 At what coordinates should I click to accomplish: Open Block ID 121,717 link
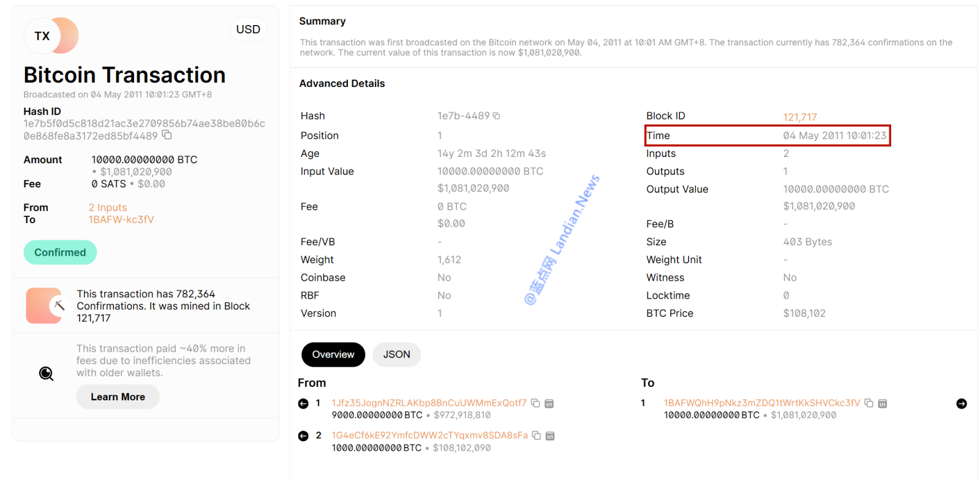tap(800, 117)
